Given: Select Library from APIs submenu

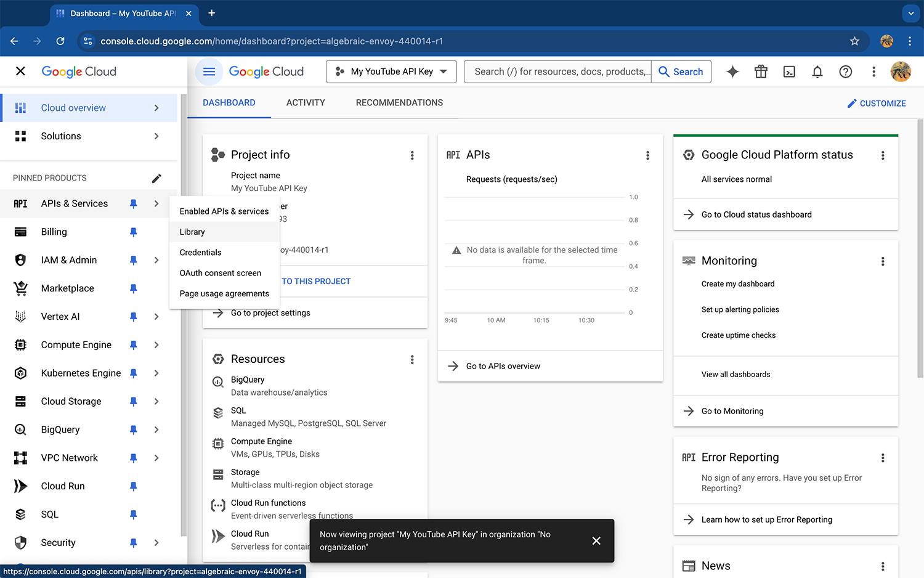Looking at the screenshot, I should (224, 232).
